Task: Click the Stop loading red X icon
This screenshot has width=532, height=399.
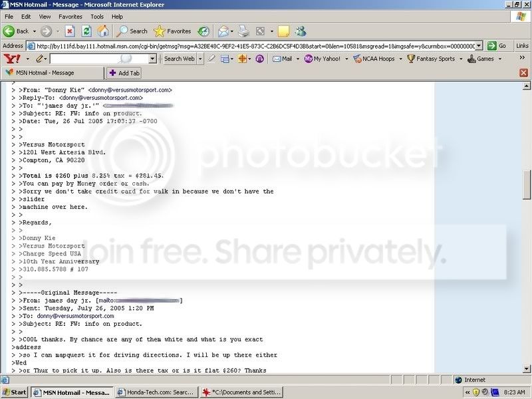Action: [x=69, y=31]
